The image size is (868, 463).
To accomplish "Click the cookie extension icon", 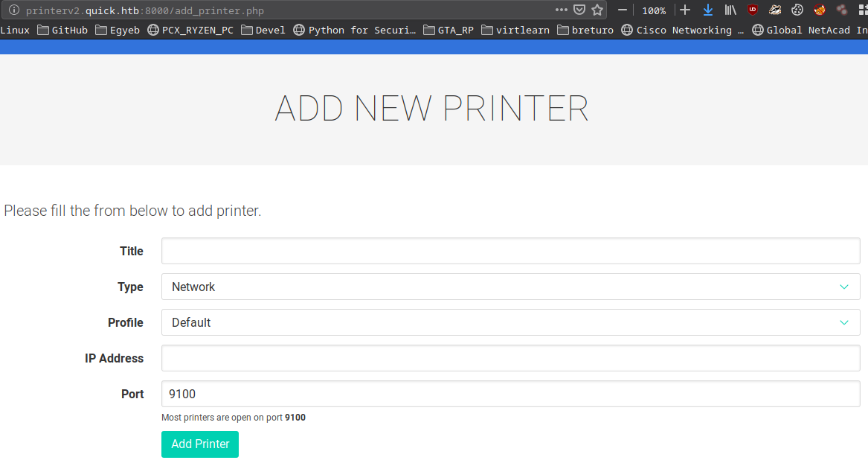I will tap(797, 10).
